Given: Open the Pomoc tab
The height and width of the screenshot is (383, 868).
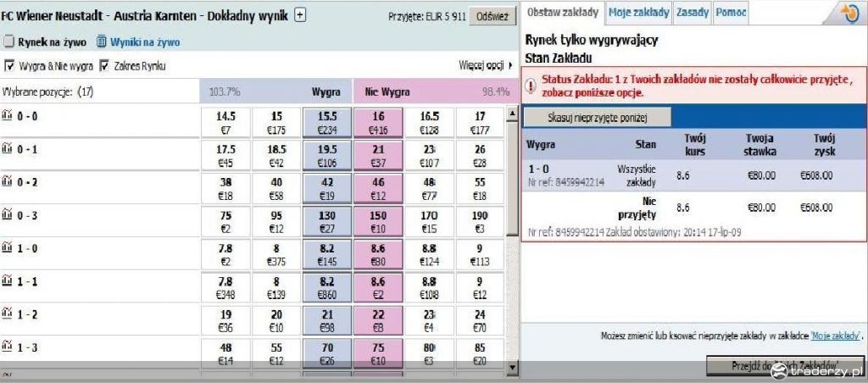Looking at the screenshot, I should (x=730, y=12).
